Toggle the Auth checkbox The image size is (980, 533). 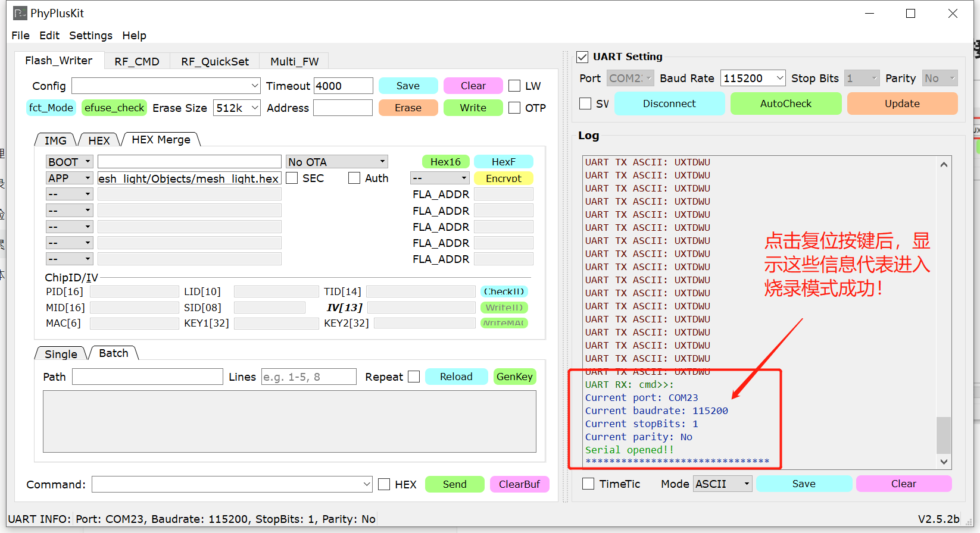coord(354,178)
